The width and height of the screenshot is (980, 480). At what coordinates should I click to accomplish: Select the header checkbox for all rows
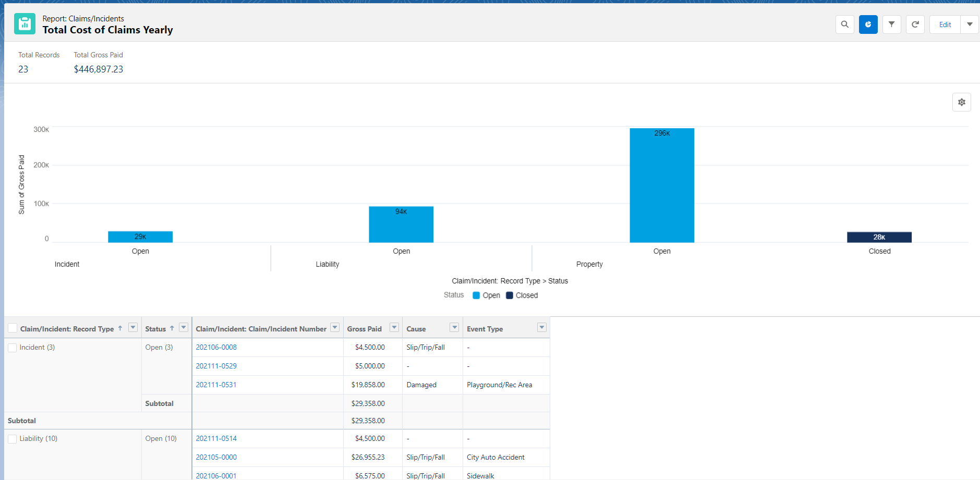point(13,328)
